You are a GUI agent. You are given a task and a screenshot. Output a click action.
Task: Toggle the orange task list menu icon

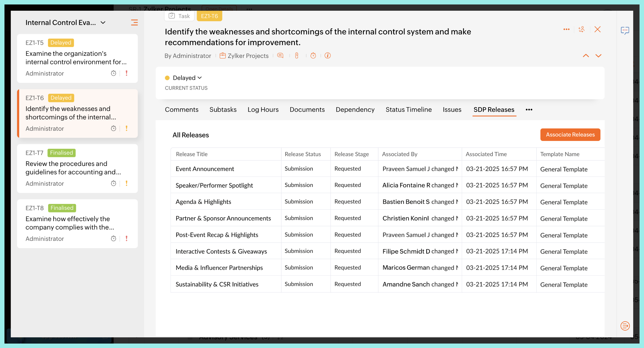click(x=134, y=23)
